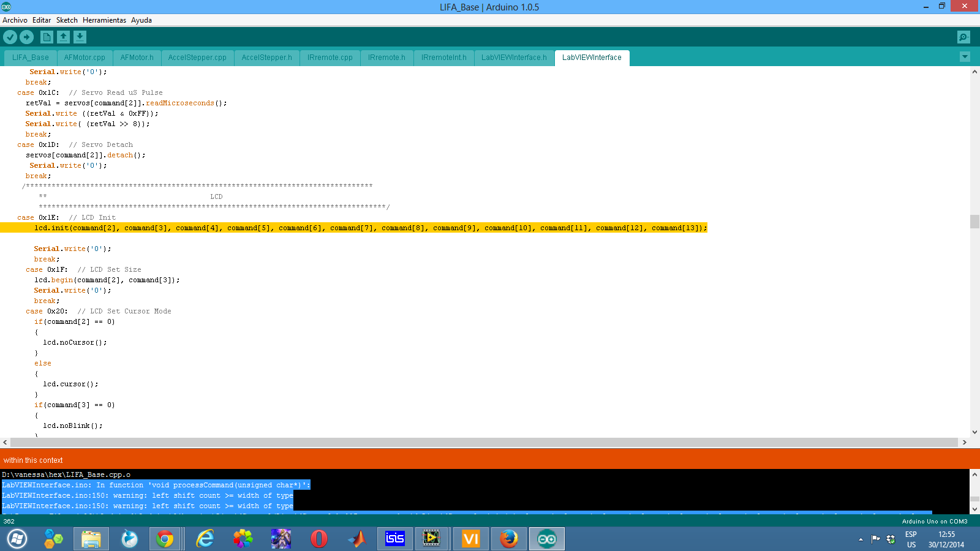This screenshot has height=551, width=980.
Task: Click the D:\vanessa\hex\LIFA_Base.cpp.o console line
Action: tap(66, 474)
